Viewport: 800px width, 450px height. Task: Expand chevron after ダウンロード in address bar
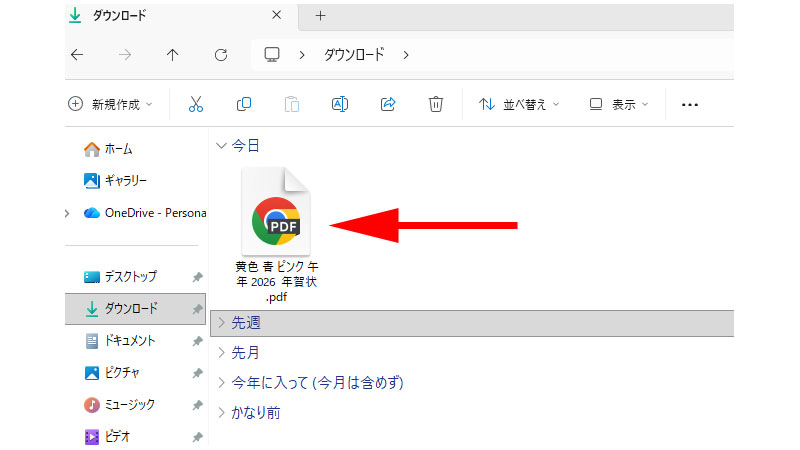pos(406,55)
